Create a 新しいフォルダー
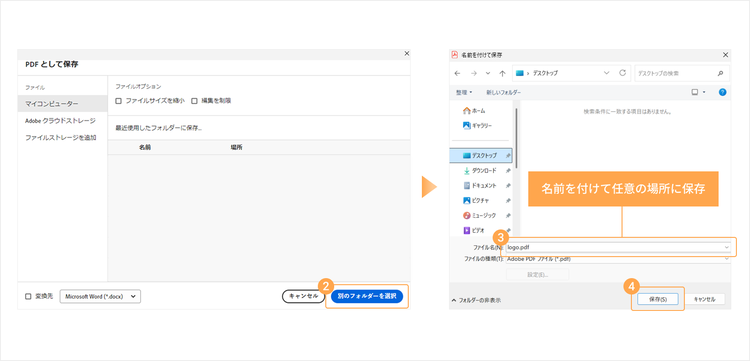The image size is (750, 361). point(504,92)
